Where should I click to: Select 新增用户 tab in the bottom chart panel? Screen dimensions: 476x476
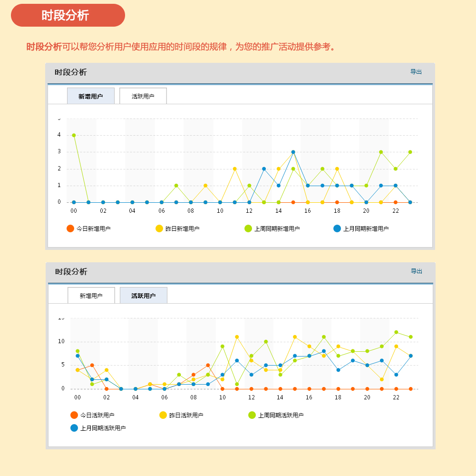(91, 296)
